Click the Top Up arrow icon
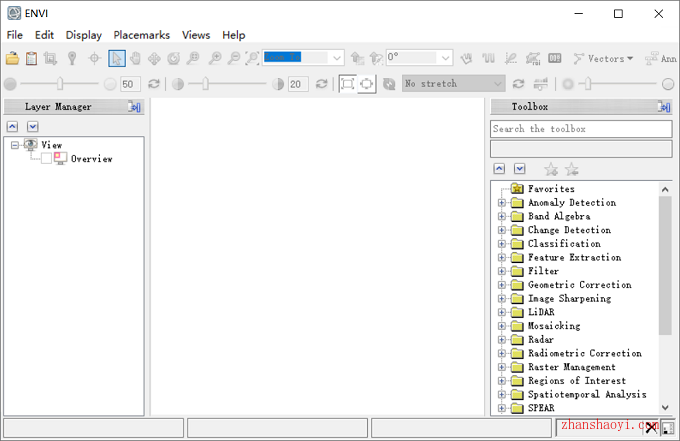The height and width of the screenshot is (441, 680). coord(357,58)
